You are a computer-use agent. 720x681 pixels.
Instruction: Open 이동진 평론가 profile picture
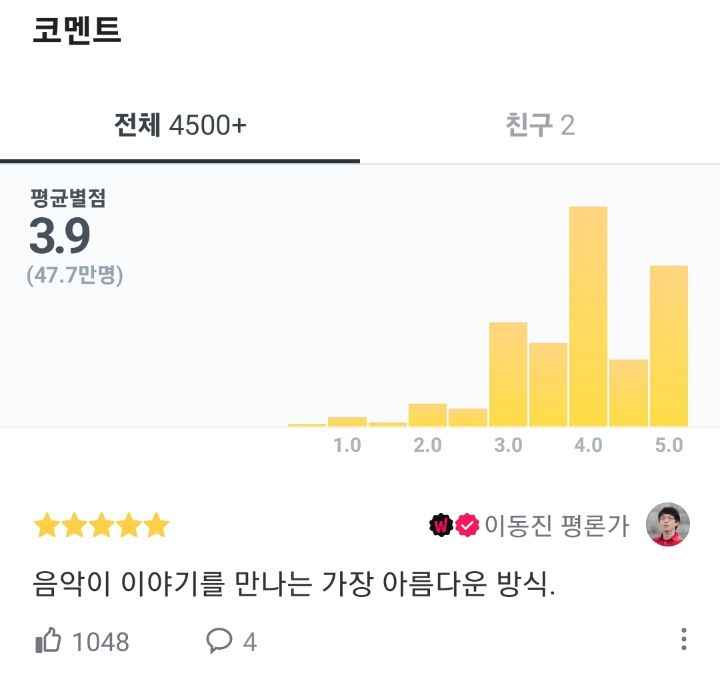pos(668,524)
